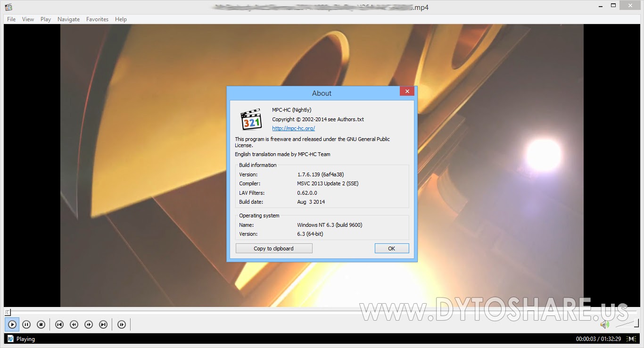
Task: Click the audio channel icon in status bar
Action: pos(632,339)
